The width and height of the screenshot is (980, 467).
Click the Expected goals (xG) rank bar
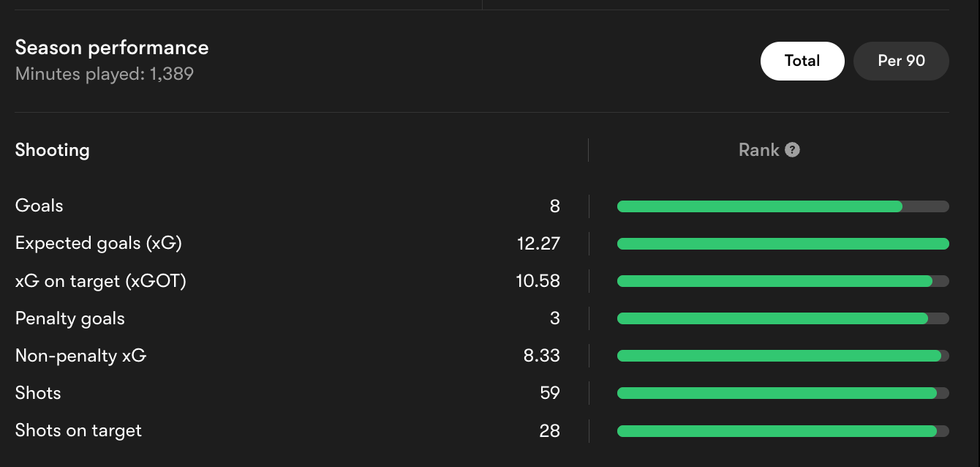coord(783,244)
